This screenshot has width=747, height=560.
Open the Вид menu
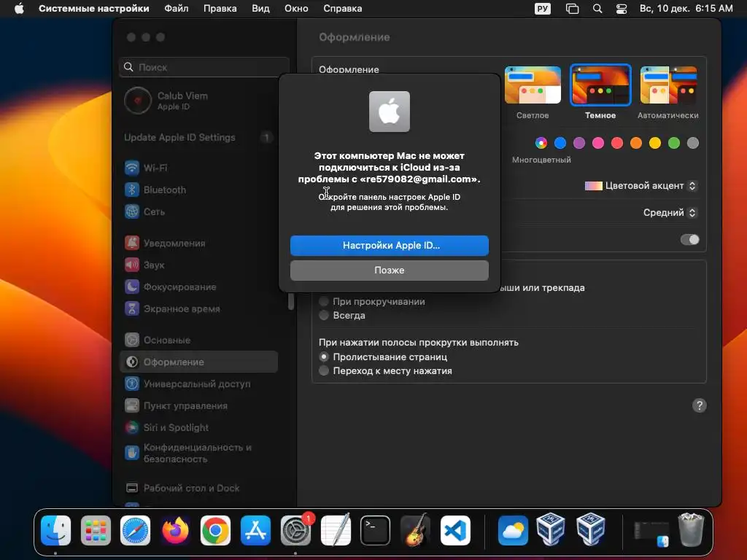[x=260, y=9]
